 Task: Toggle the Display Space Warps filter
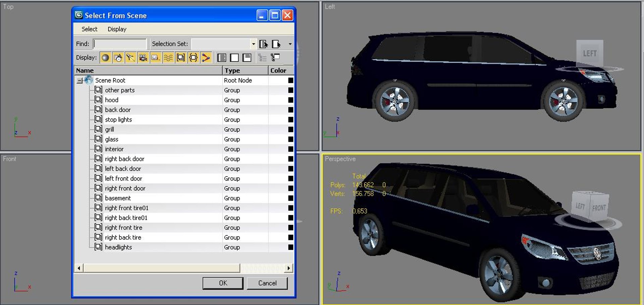pyautogui.click(x=168, y=58)
